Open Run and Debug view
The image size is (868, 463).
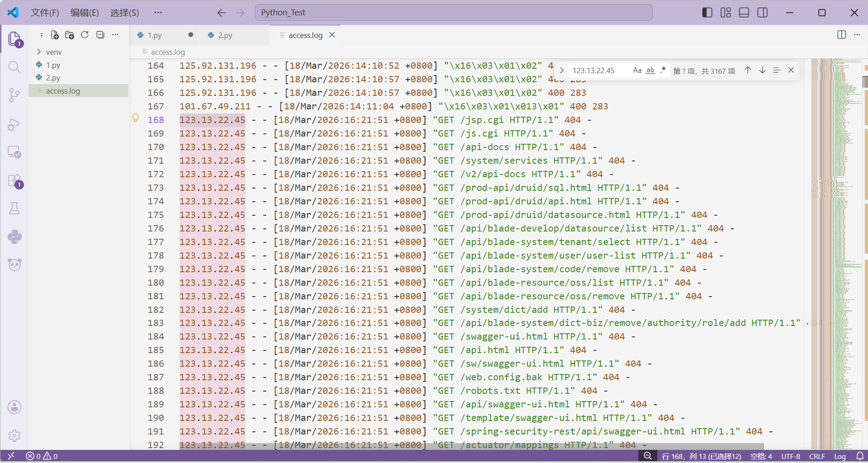[14, 124]
